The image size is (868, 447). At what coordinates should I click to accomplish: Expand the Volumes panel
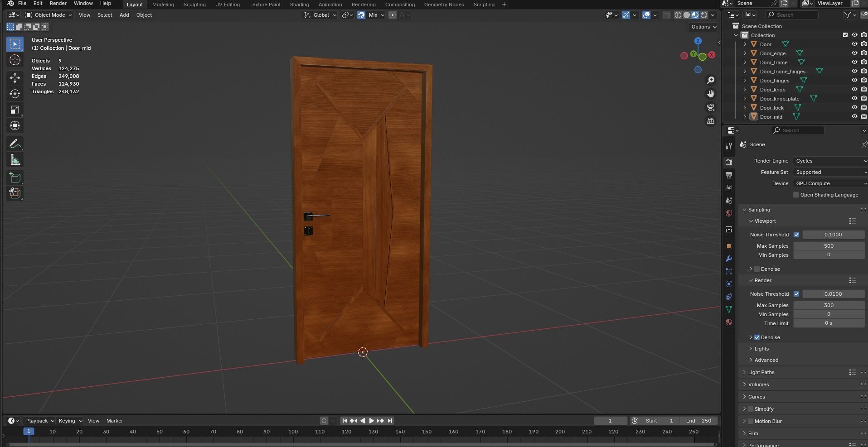point(758,385)
